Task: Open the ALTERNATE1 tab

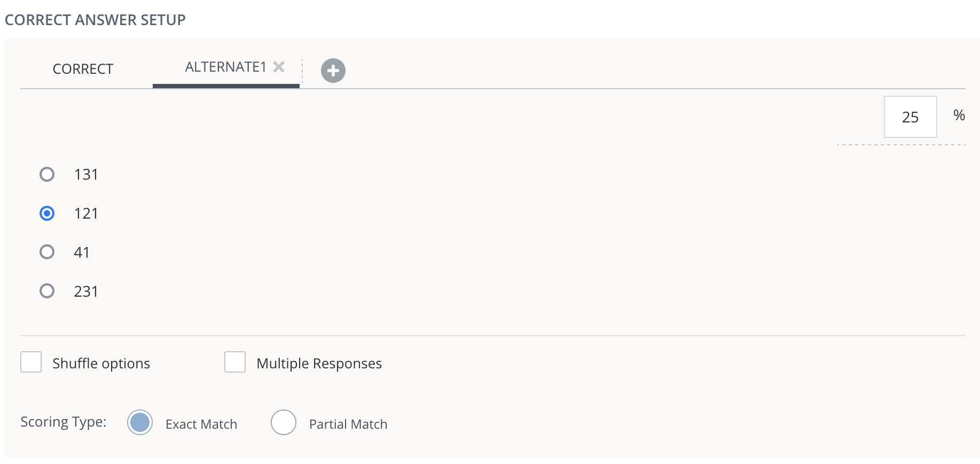Action: pyautogui.click(x=224, y=68)
